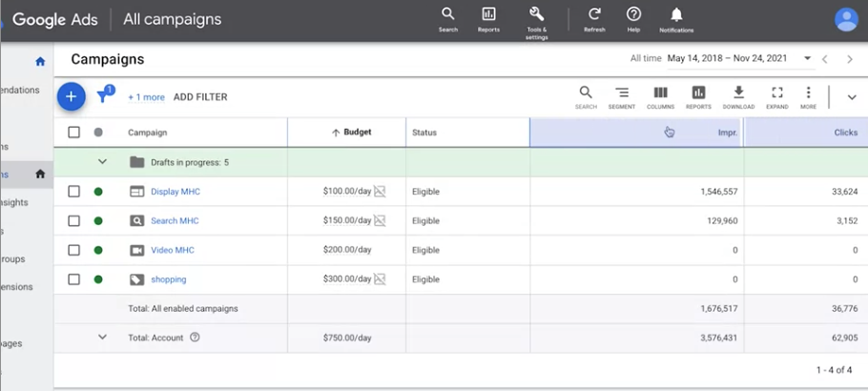Show the '+ 1 more' filters link
The width and height of the screenshot is (868, 391).
pyautogui.click(x=146, y=97)
